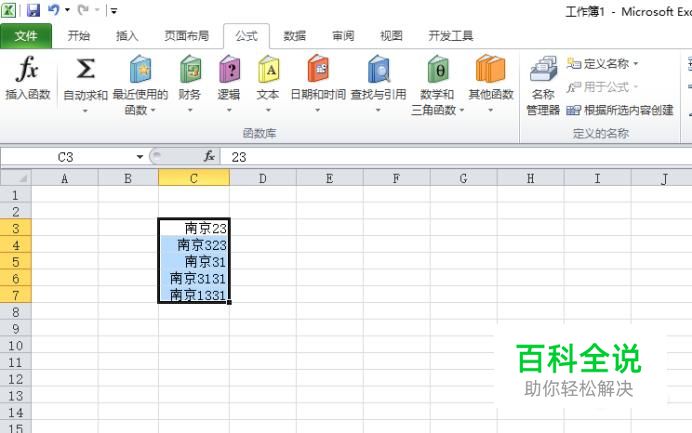Open Date and Time (日期和时间) functions
Viewport: 692px width, 433px height.
(318, 69)
